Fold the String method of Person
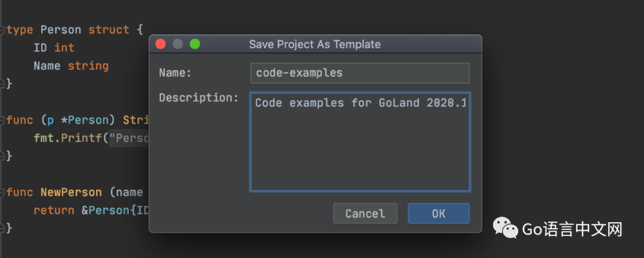Image resolution: width=644 pixels, height=258 pixels. coord(2,120)
